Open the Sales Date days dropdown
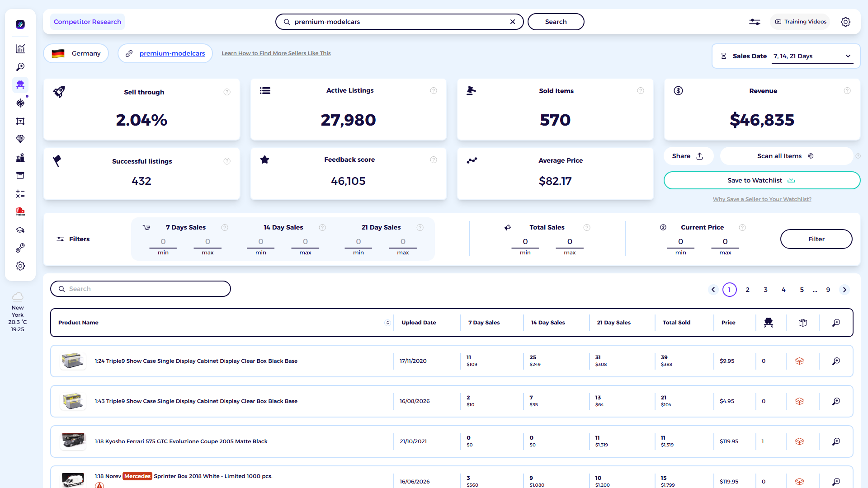 (812, 56)
